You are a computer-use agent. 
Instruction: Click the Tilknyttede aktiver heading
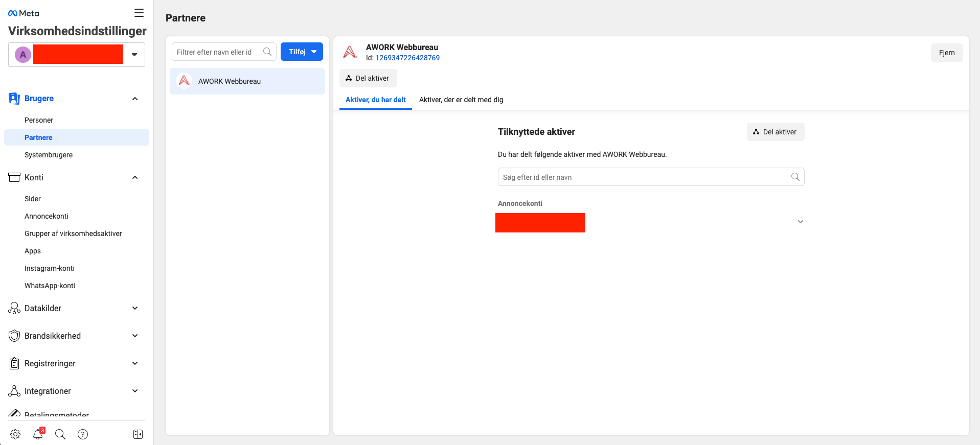[x=536, y=132]
